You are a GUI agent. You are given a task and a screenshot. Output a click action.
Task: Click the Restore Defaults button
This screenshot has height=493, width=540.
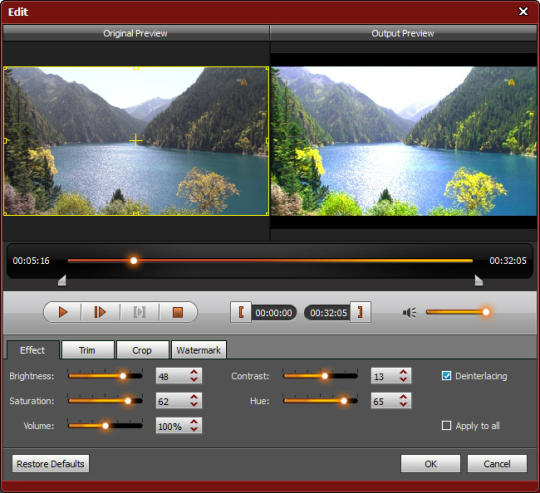(x=51, y=464)
